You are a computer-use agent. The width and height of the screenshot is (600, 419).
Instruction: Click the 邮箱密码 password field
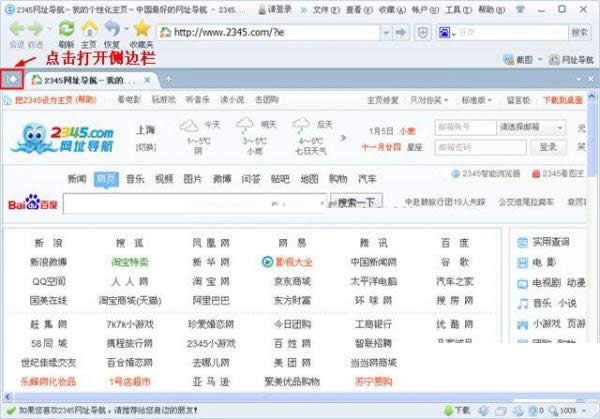point(481,147)
